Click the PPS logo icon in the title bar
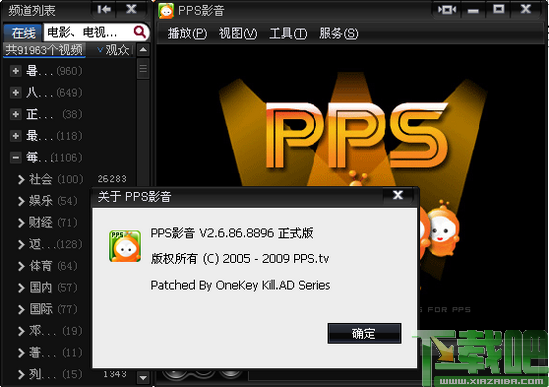The image size is (549, 387). (x=166, y=11)
